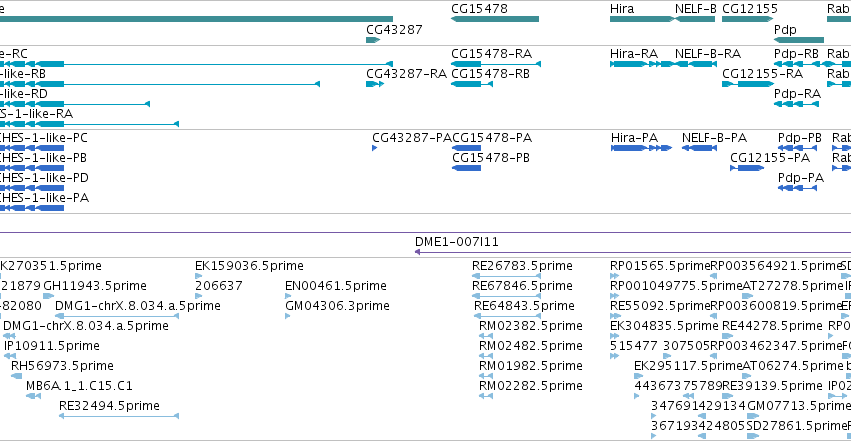This screenshot has height=441, width=851.
Task: Open the EK159036.5prime EST label
Action: [249, 266]
